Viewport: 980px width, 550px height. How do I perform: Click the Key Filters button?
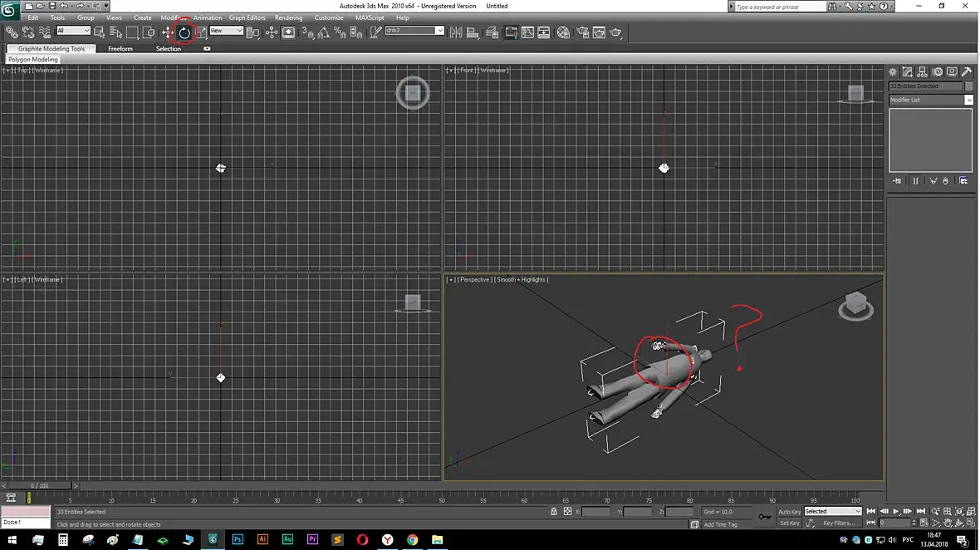838,523
